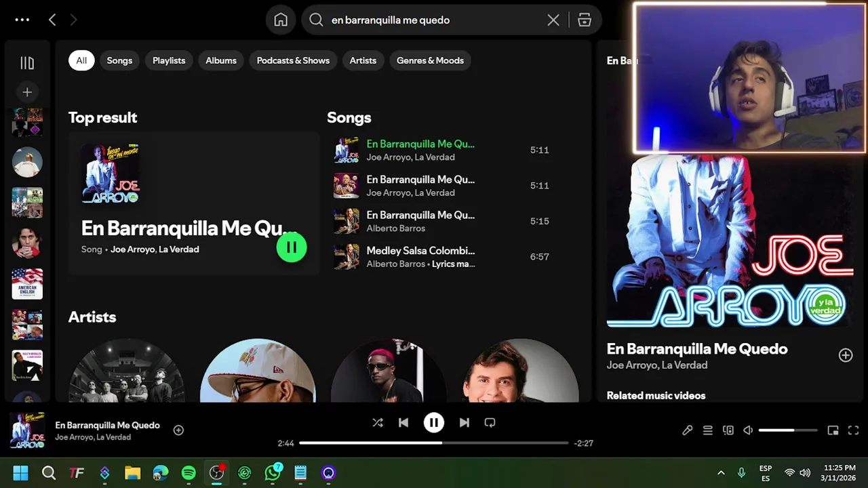Show lyrics with the microphone icon
The width and height of the screenshot is (868, 488).
click(x=687, y=430)
